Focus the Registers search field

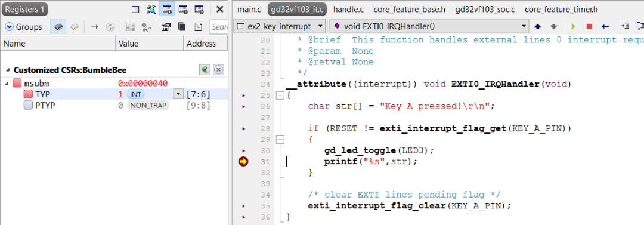tap(219, 27)
